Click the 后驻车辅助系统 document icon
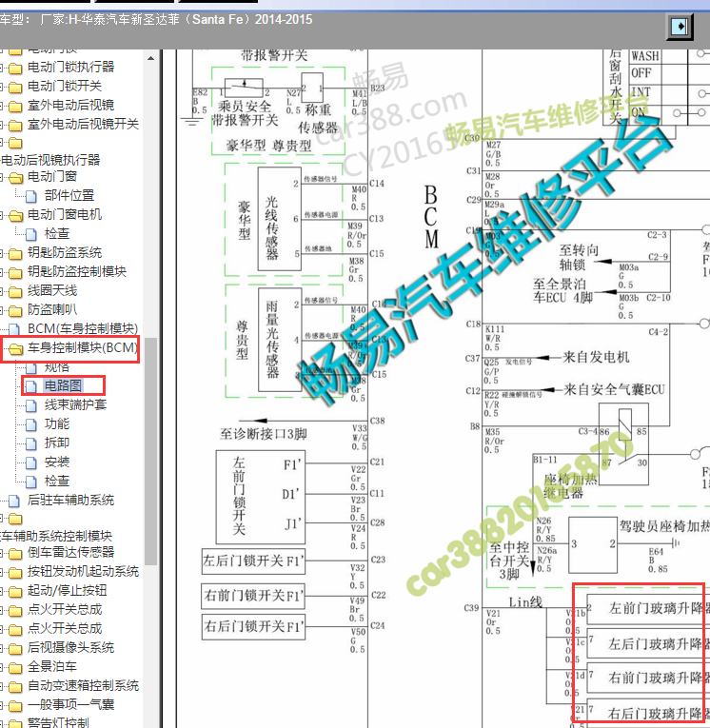Screen dimensions: 710x728 pos(14,501)
